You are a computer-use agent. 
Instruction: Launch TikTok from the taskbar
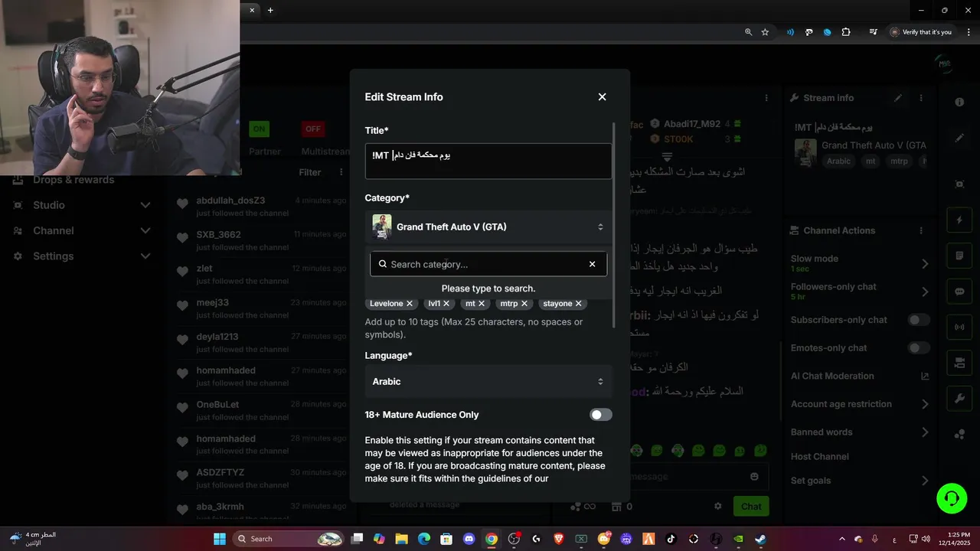point(671,539)
